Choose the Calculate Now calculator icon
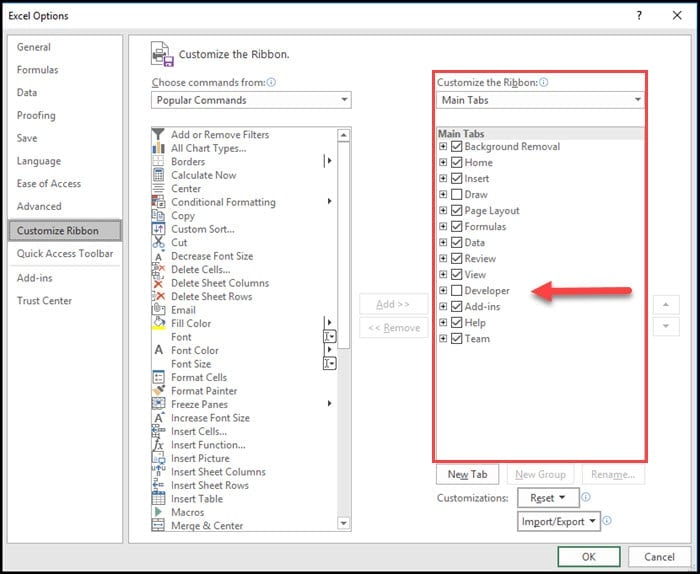700x574 pixels. pyautogui.click(x=158, y=175)
